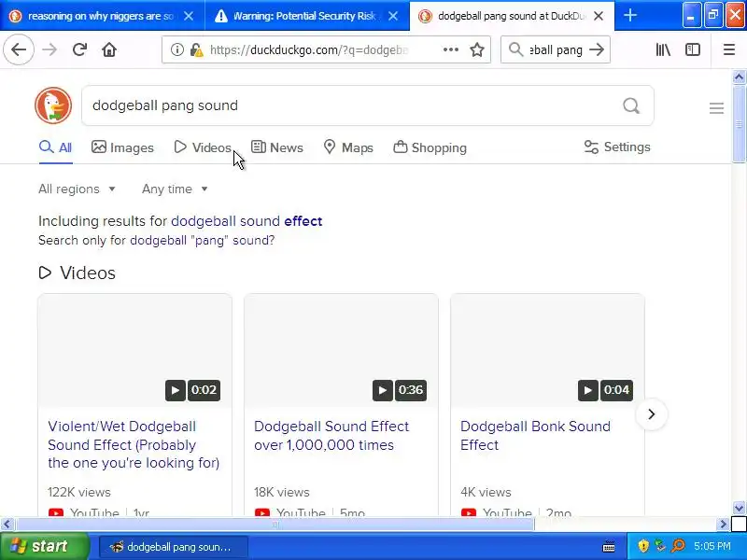Go back with the browser back arrow
The width and height of the screenshot is (747, 560).
coord(19,49)
